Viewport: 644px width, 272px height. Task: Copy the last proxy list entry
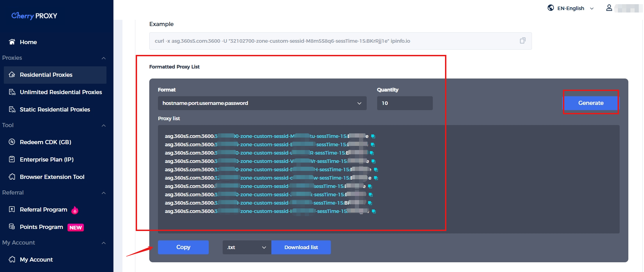374,211
